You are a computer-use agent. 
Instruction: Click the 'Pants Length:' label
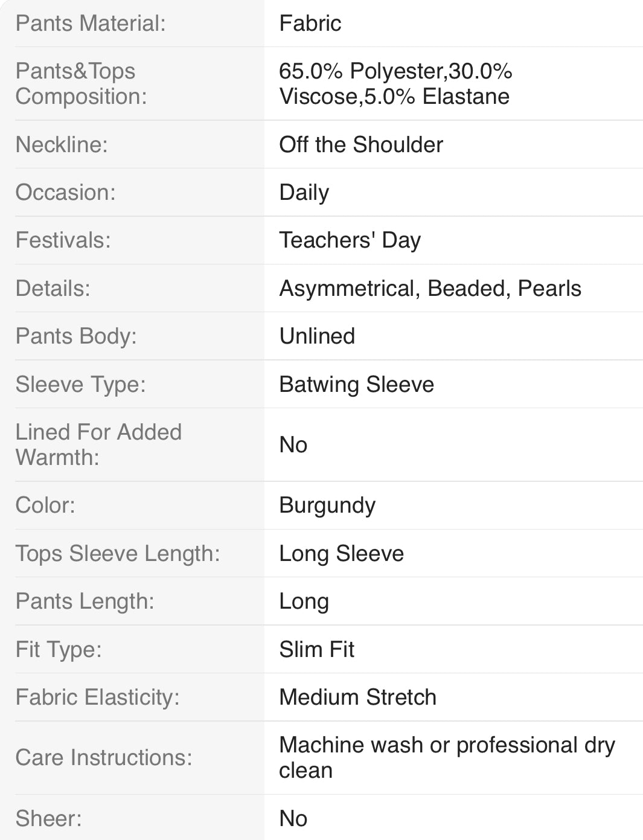pos(85,601)
